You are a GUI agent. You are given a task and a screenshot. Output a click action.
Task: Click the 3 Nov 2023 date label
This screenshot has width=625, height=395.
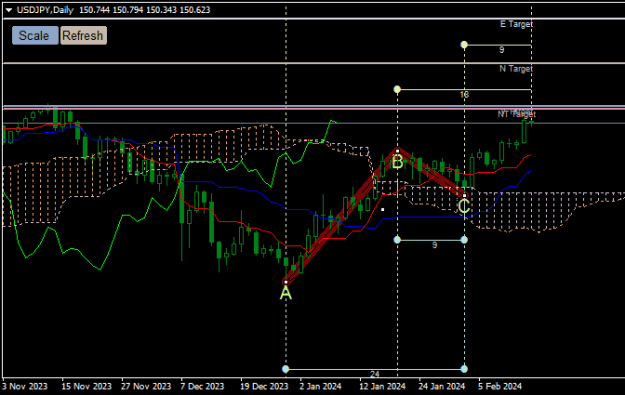click(x=25, y=386)
